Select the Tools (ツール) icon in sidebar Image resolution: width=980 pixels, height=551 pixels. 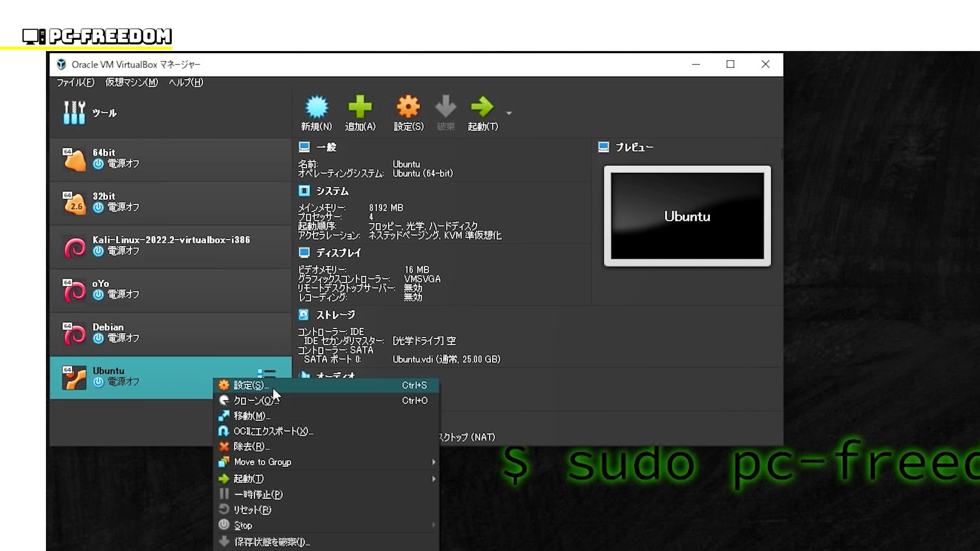coord(75,113)
